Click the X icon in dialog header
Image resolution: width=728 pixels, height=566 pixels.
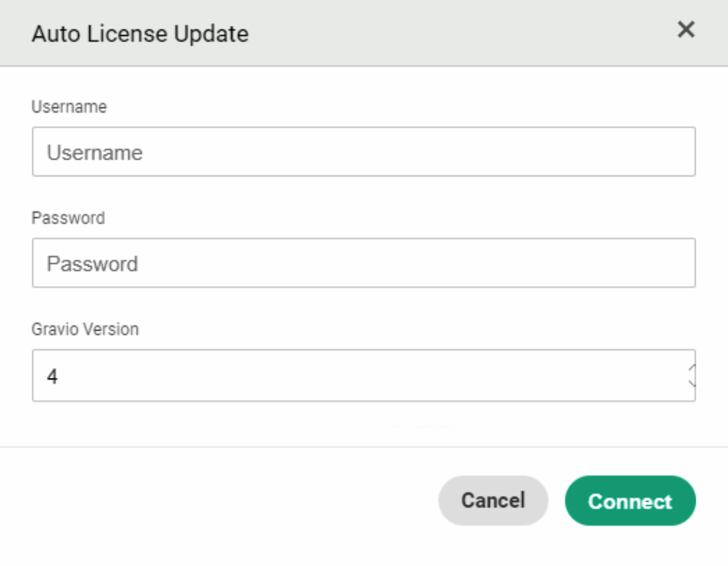686,30
